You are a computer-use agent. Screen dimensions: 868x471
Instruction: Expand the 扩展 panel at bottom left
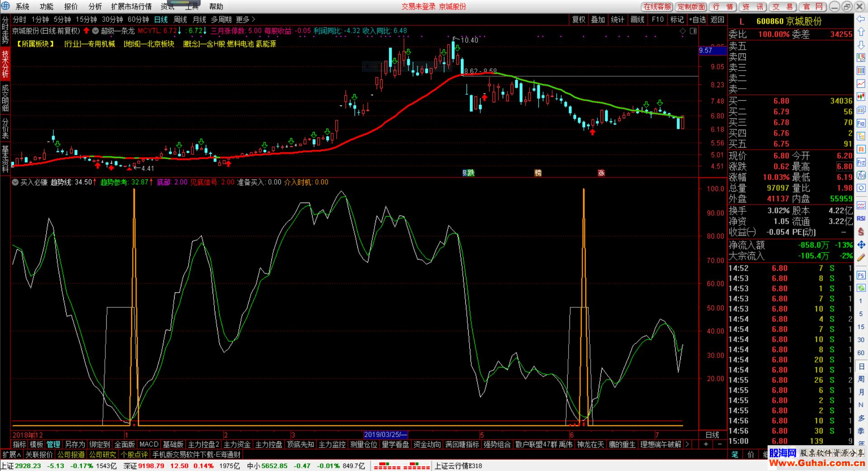point(11,454)
